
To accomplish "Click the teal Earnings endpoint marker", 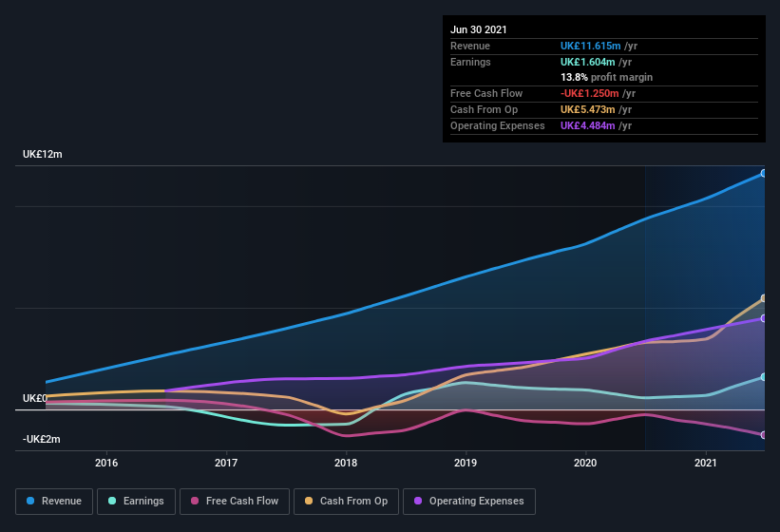I will [x=763, y=377].
